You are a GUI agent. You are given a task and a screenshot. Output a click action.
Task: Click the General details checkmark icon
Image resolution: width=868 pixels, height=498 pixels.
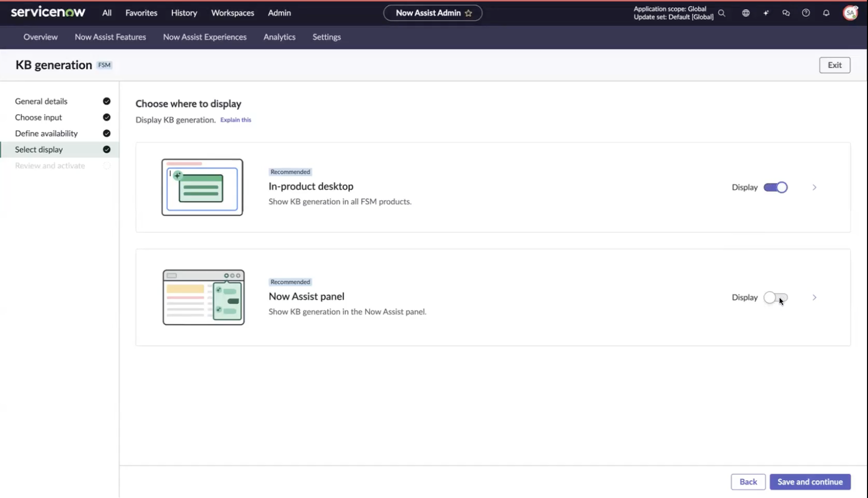coord(107,101)
